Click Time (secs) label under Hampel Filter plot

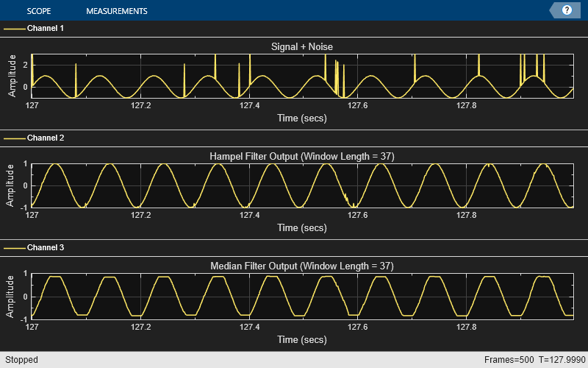[x=302, y=227]
